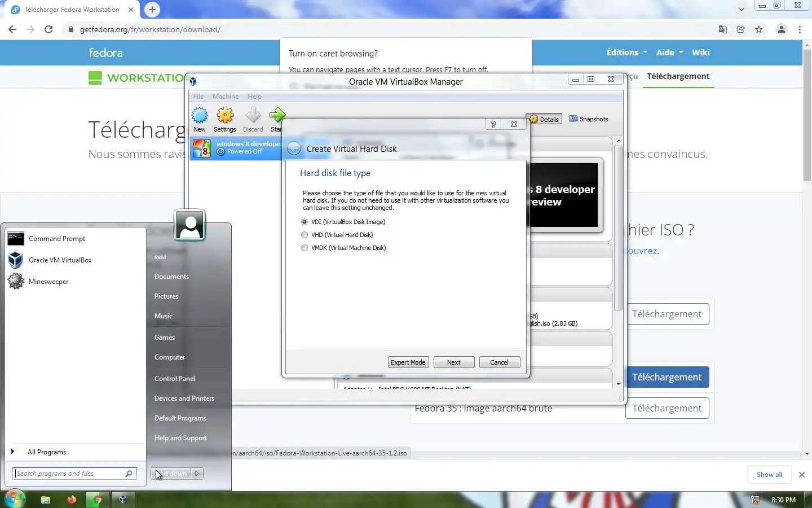Click the browser Forward arrow

click(x=30, y=29)
